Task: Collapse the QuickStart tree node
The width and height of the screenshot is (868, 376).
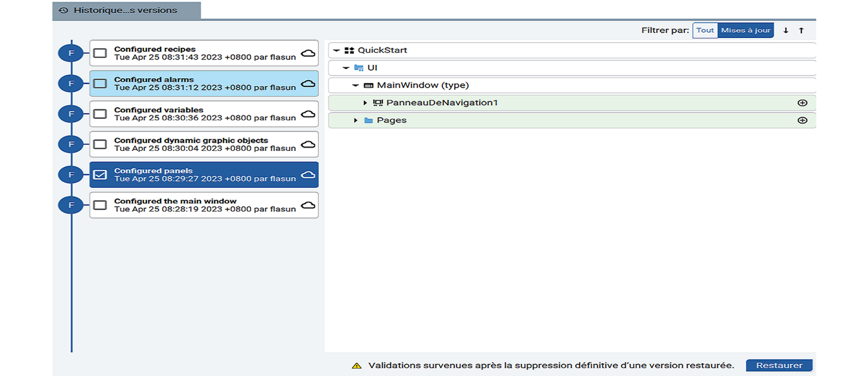Action: coord(336,50)
